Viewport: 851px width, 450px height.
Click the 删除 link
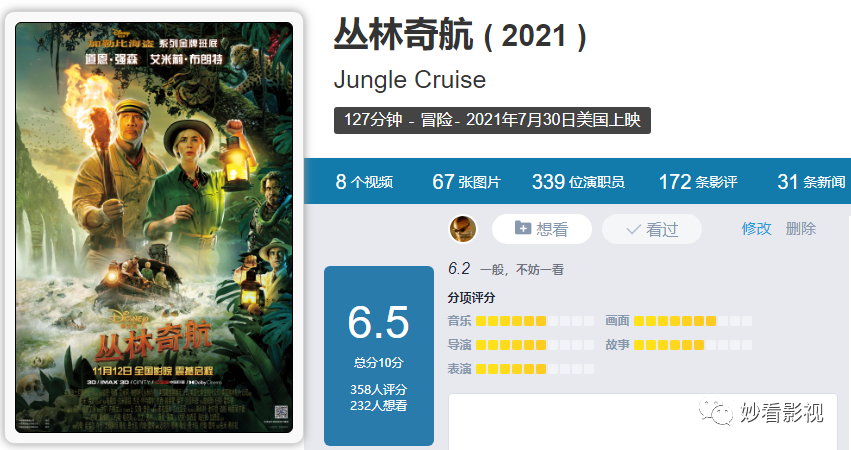(x=801, y=229)
